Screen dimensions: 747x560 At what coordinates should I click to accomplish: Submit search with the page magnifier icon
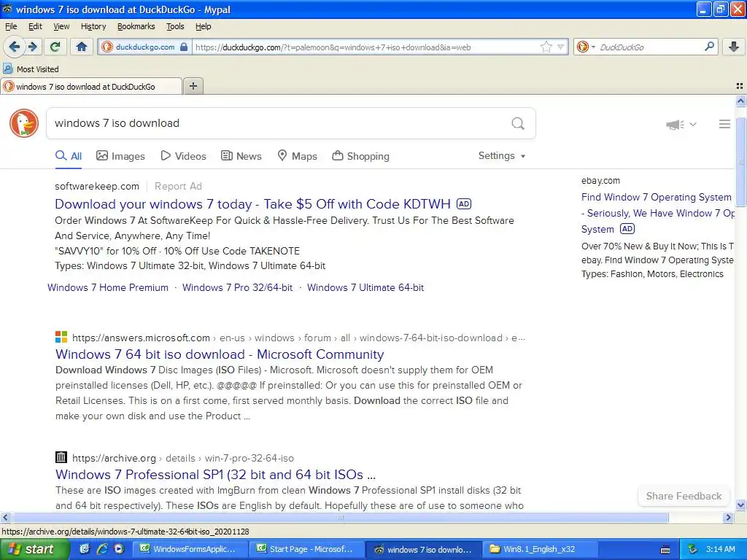(x=518, y=123)
